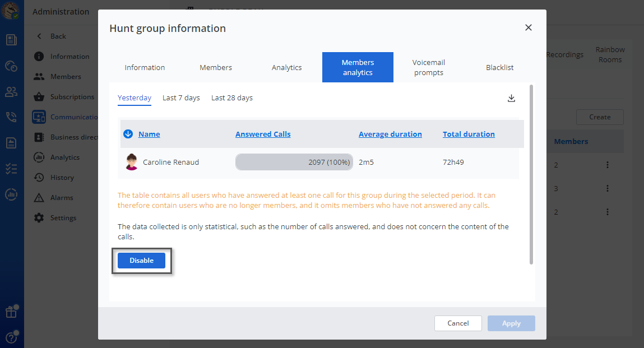Open the gift icon in left sidebar
The image size is (644, 348).
click(x=11, y=312)
